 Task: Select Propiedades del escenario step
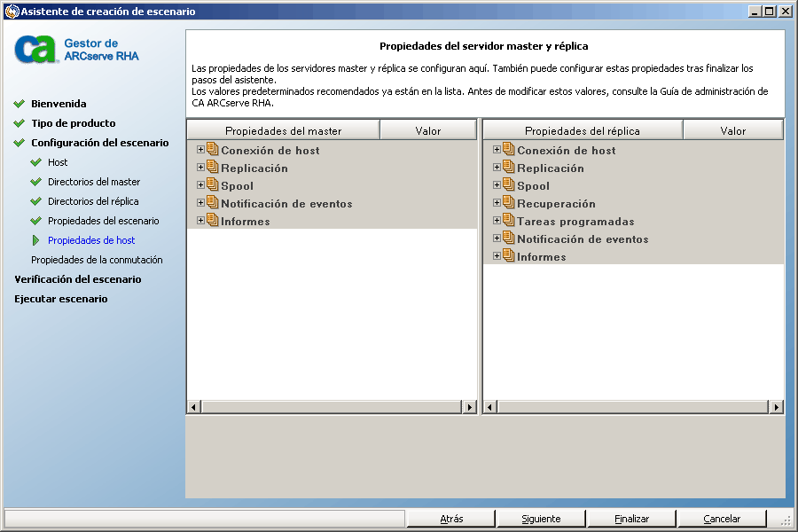coord(104,221)
